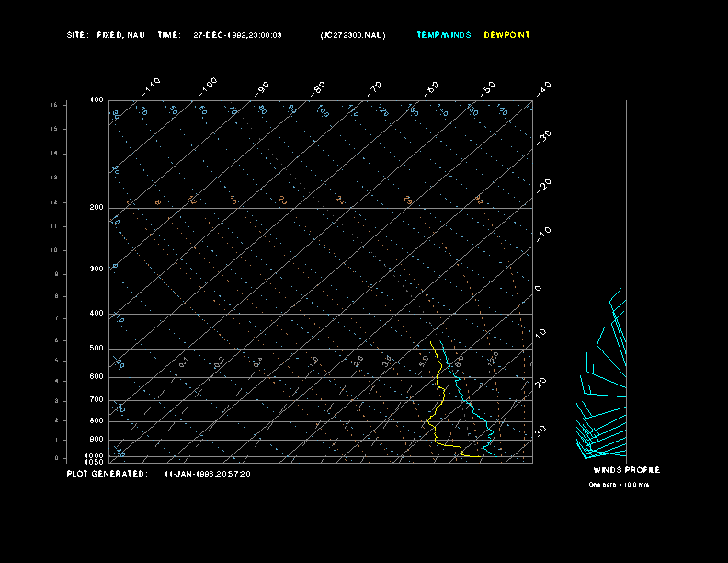
Task: Click the 14 km altitude tick label
Action: [x=54, y=153]
